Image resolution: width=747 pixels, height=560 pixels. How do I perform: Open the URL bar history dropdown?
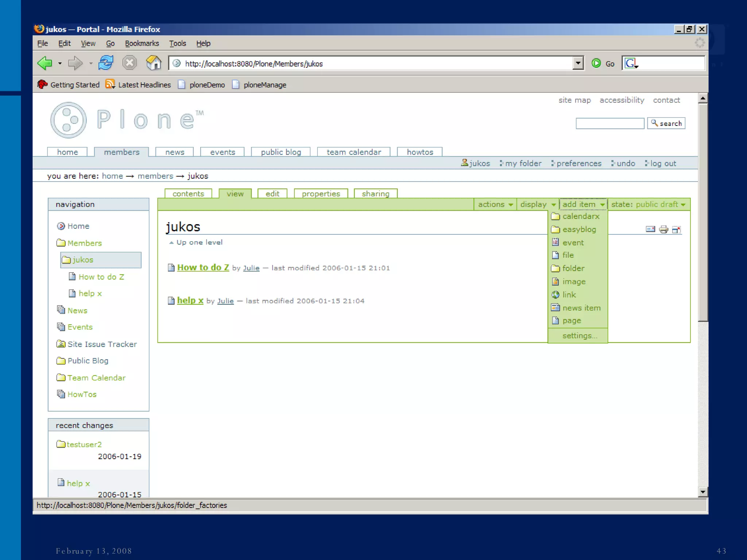[578, 63]
